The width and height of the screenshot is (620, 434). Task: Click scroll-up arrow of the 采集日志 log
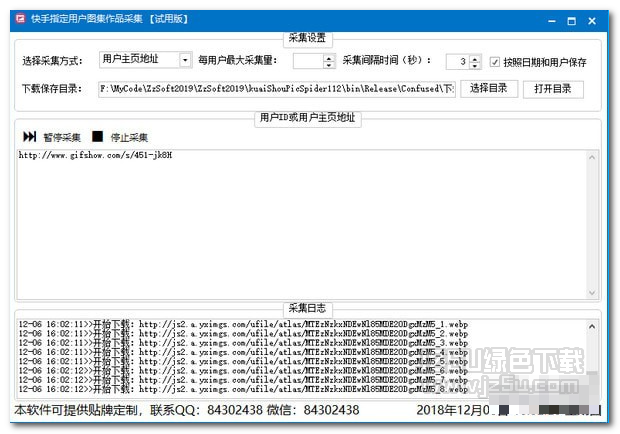pyautogui.click(x=592, y=326)
